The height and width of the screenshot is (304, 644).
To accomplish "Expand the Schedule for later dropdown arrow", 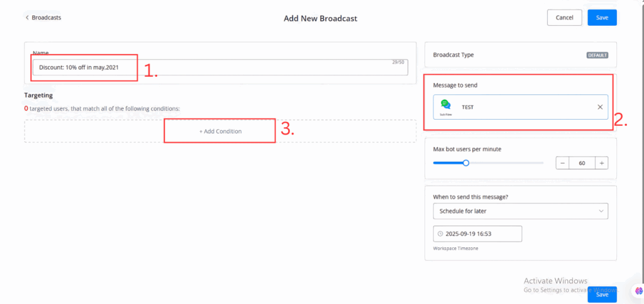I will pyautogui.click(x=601, y=210).
